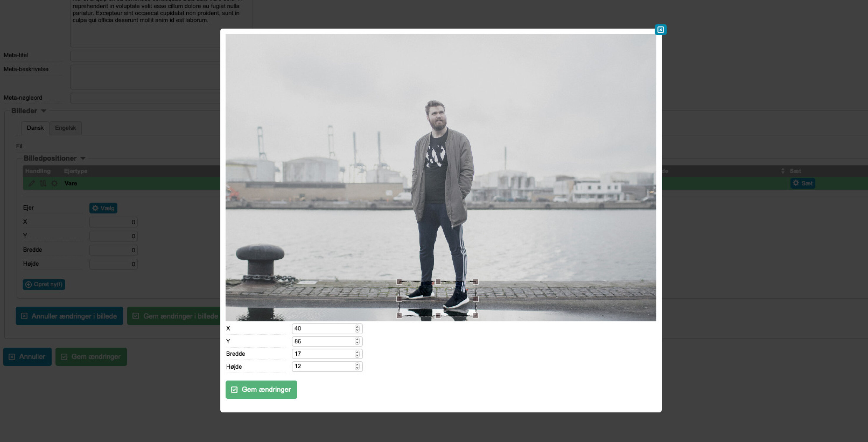This screenshot has height=442, width=868.
Task: Click the gear icon in Vare row
Action: [54, 183]
